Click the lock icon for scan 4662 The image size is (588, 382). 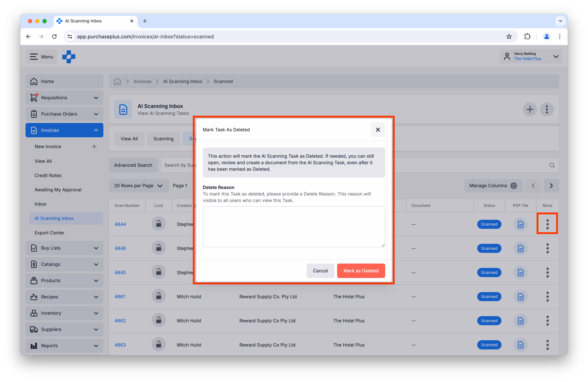coord(159,321)
